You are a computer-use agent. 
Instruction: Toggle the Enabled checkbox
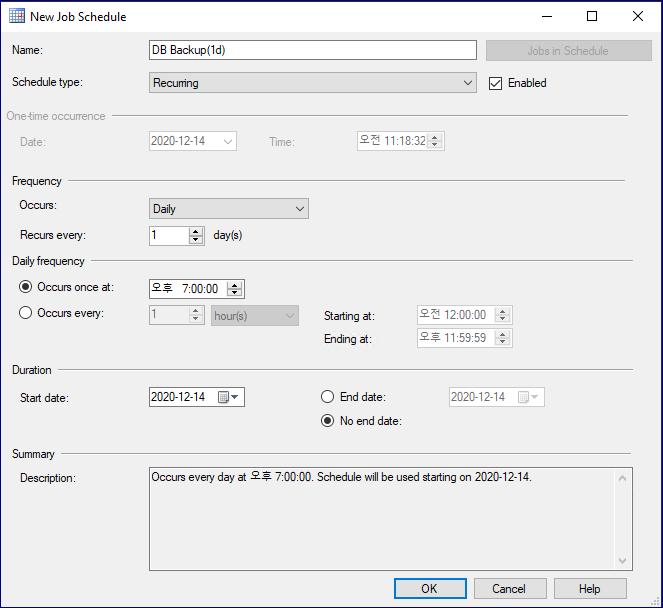click(495, 83)
